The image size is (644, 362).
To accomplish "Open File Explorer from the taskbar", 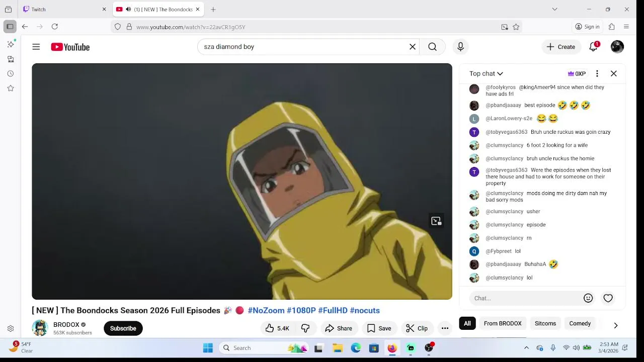I will [338, 348].
